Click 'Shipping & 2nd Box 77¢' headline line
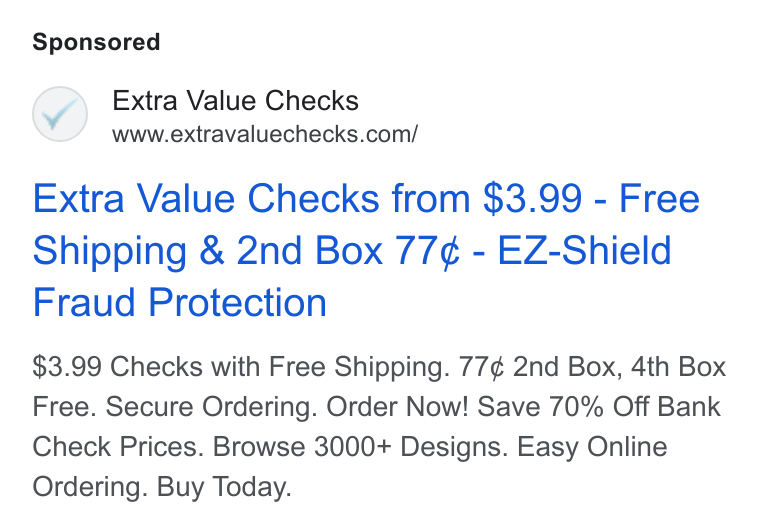 click(246, 251)
